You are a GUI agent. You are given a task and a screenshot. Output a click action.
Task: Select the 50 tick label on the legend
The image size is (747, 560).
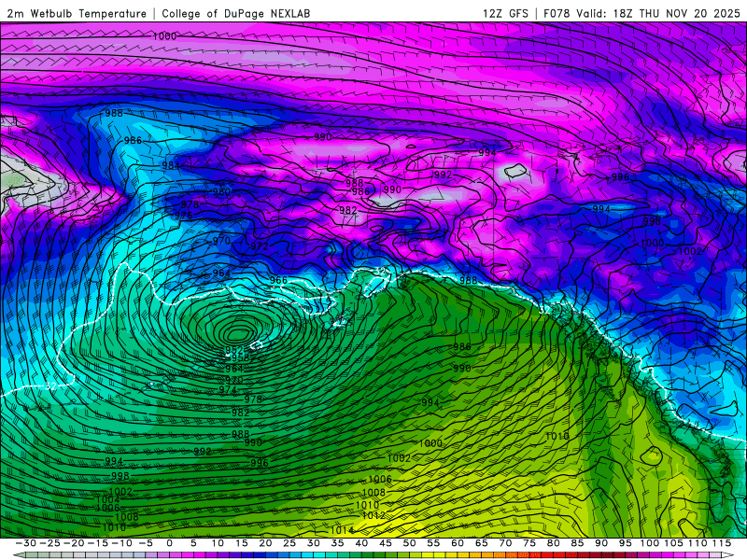pos(409,543)
